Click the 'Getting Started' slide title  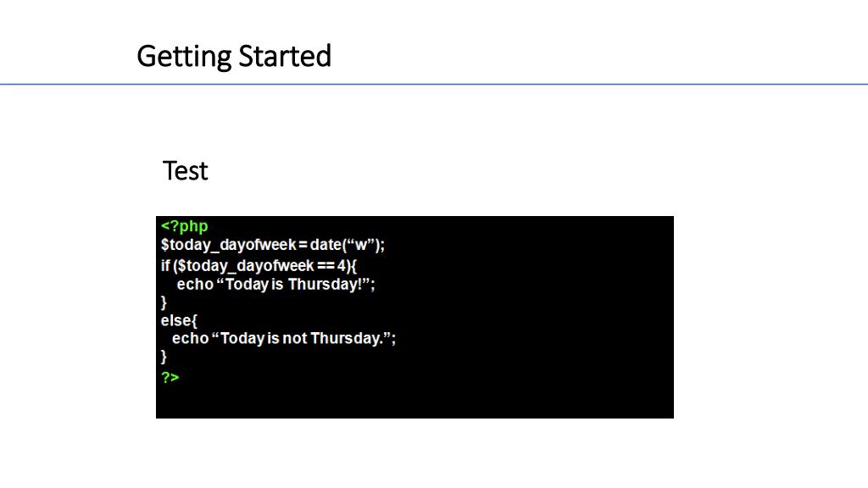pos(234,57)
